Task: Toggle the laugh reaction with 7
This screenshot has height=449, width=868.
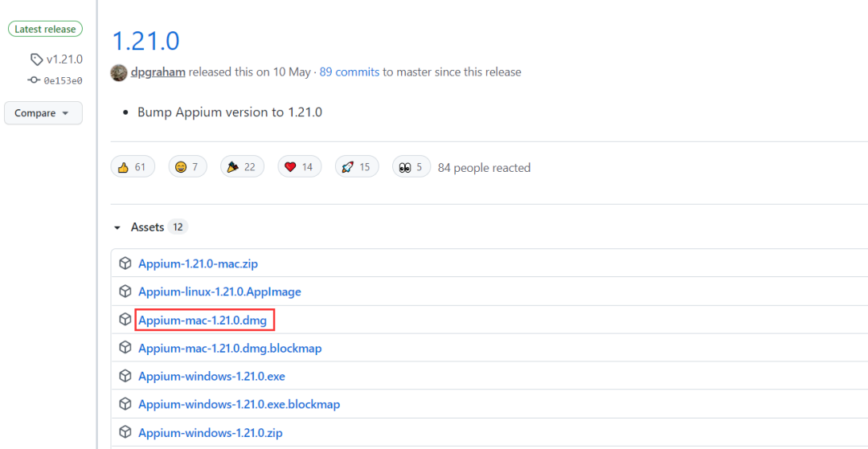Action: [x=187, y=167]
